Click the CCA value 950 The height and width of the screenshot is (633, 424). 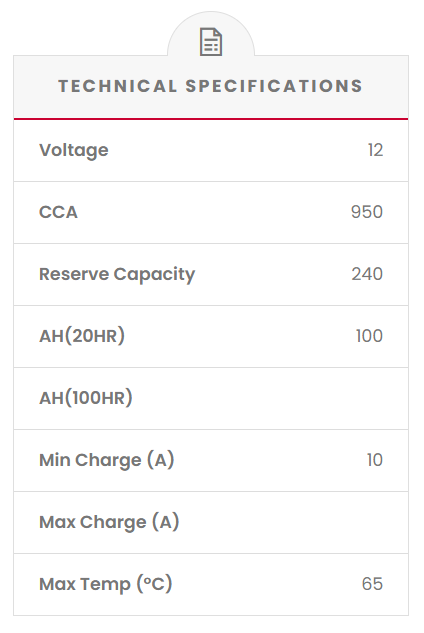[367, 212]
